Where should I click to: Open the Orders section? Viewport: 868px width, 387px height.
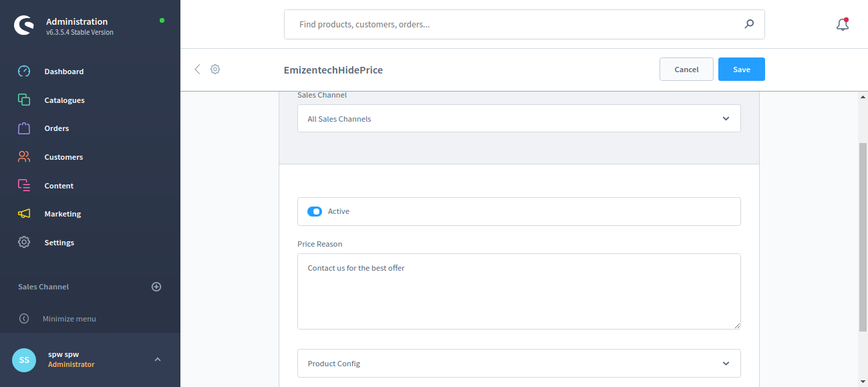[57, 128]
